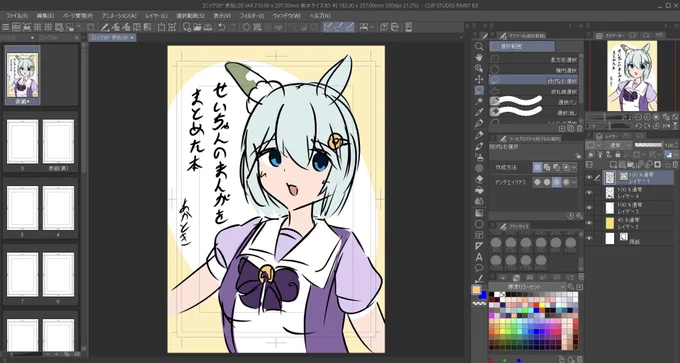Select the Lasso selection tool in toolbox
680x363 pixels.
click(x=479, y=90)
